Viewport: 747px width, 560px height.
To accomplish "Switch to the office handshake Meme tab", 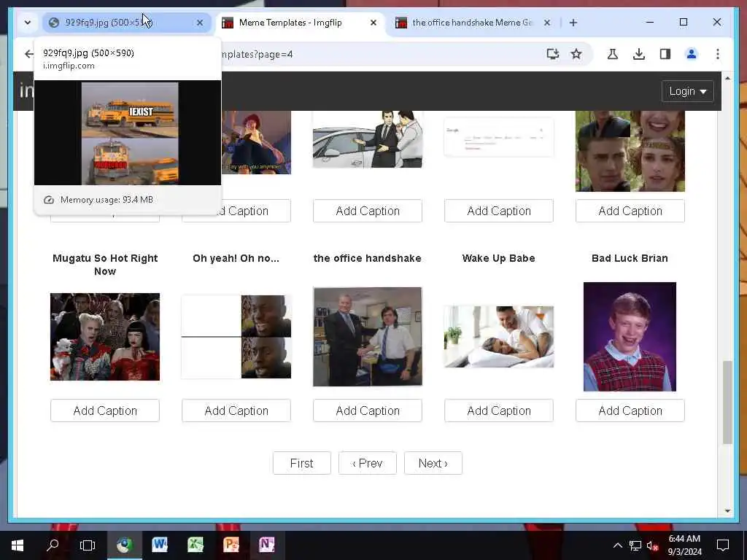I will [x=472, y=23].
